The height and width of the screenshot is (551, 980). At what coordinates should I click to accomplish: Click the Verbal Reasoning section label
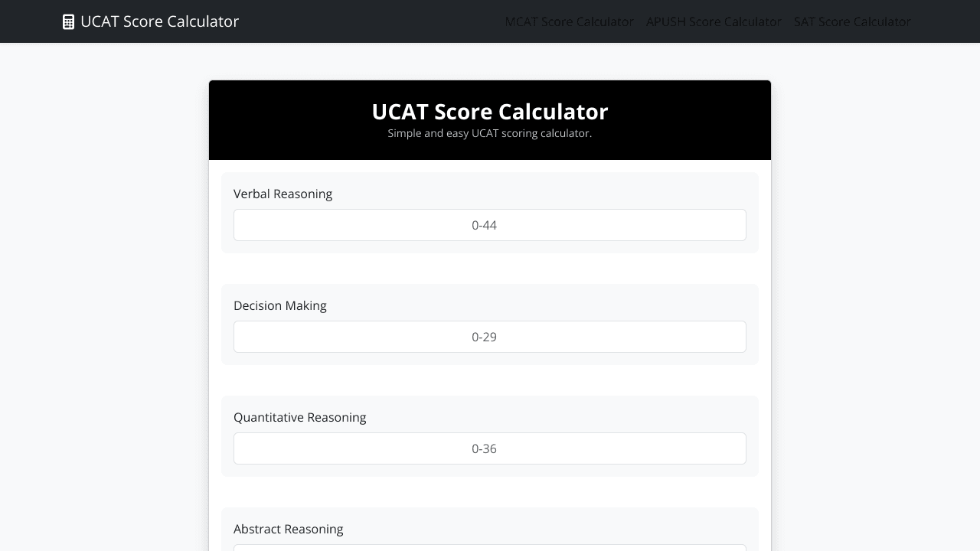(x=283, y=194)
